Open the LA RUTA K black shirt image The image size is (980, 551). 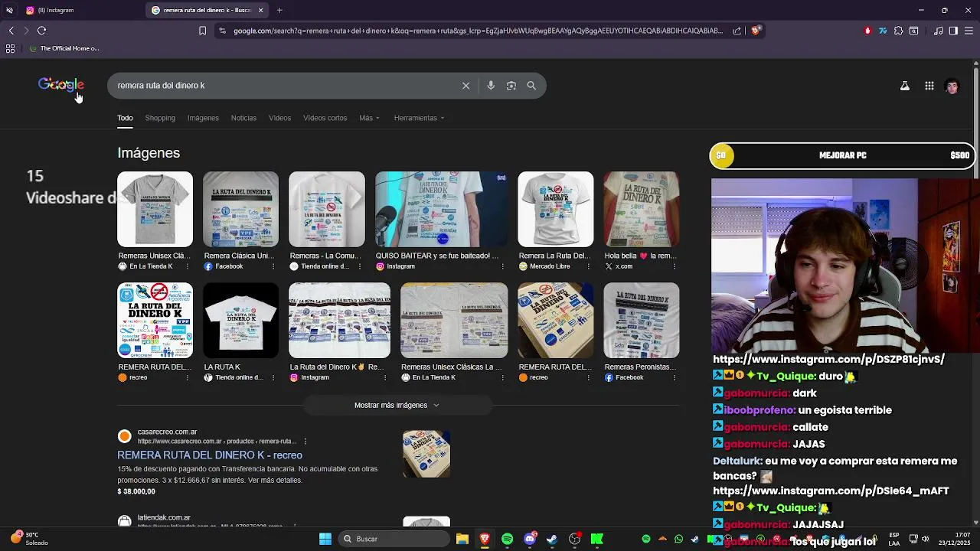pos(240,321)
